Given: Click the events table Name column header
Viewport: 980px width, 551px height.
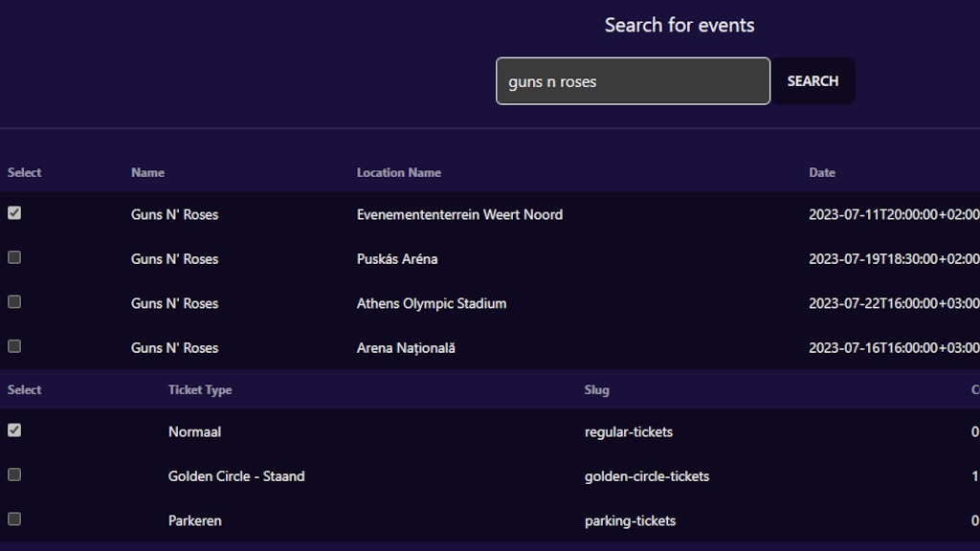Looking at the screenshot, I should (147, 173).
